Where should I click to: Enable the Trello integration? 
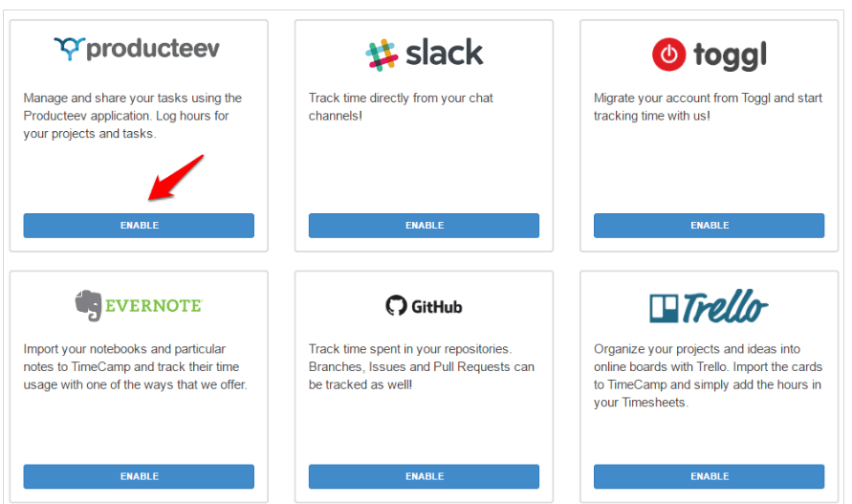710,476
